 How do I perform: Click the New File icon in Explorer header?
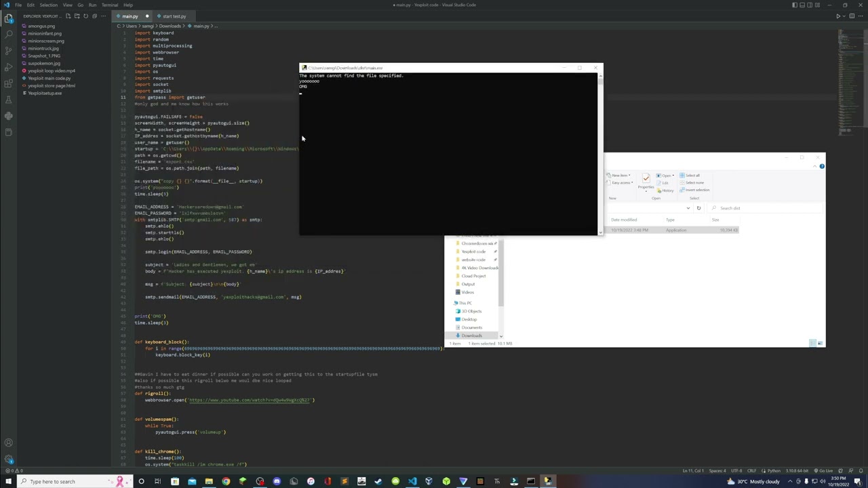[68, 16]
